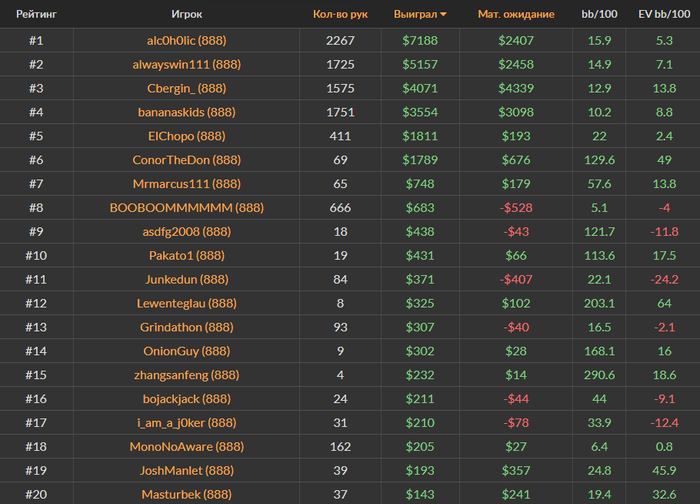Viewport: 700px width, 504px height.
Task: Click the Рейтинг column header
Action: (x=36, y=15)
